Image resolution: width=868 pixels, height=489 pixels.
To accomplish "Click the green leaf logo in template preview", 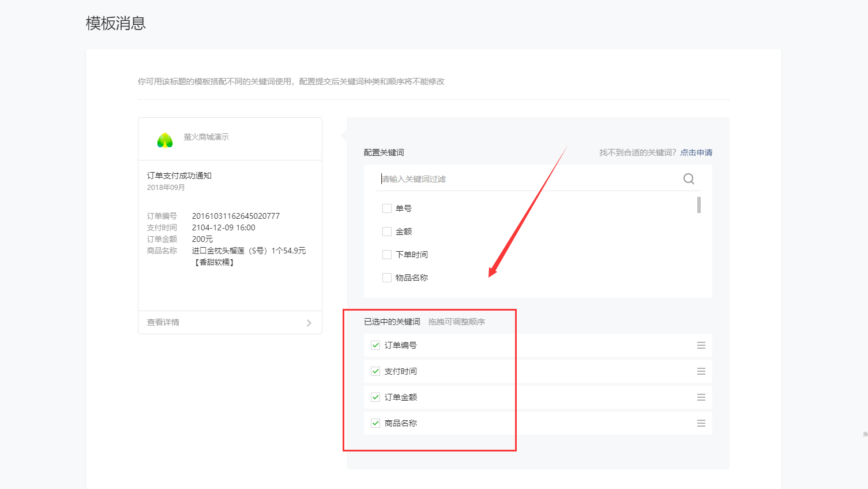I will 165,140.
